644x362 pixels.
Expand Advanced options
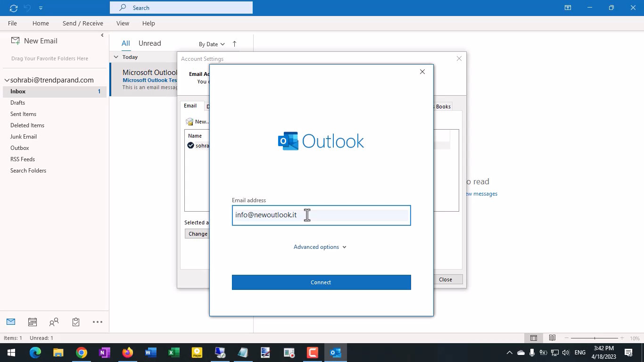click(x=320, y=247)
